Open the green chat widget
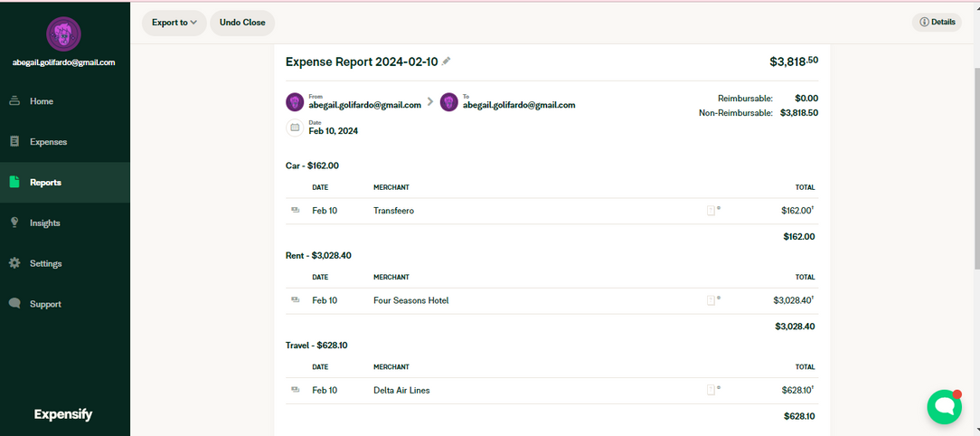The height and width of the screenshot is (436, 980). coord(945,406)
